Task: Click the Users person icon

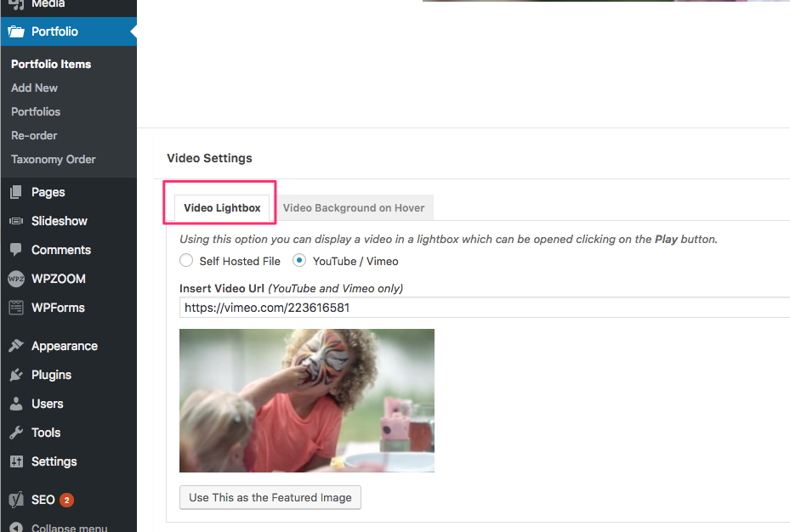Action: click(16, 404)
